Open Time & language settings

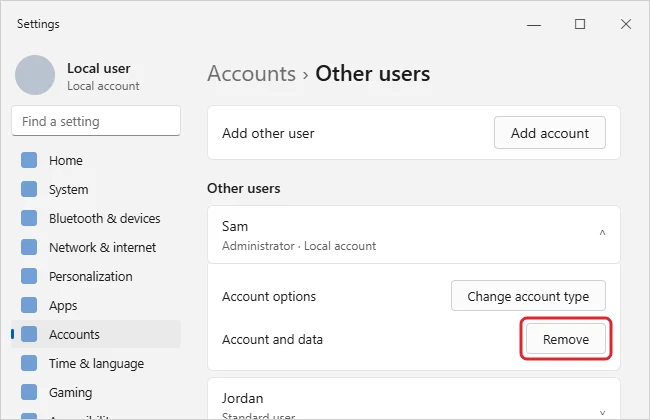point(97,364)
